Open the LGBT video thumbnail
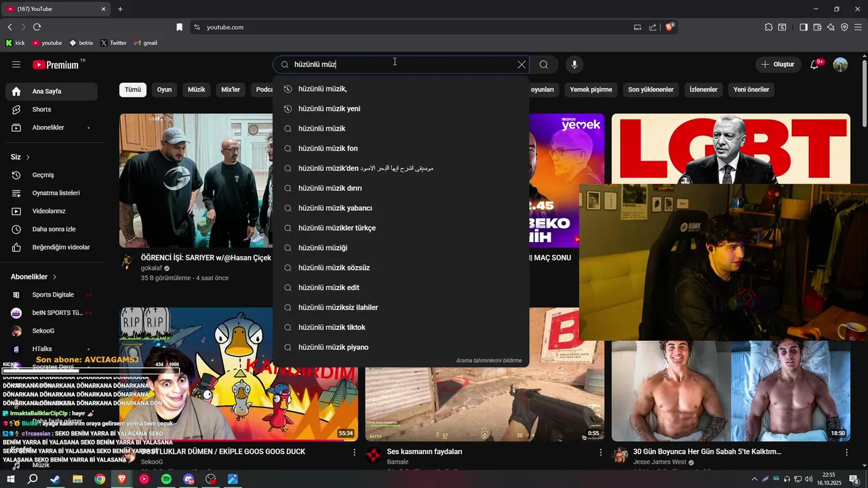 [x=730, y=148]
